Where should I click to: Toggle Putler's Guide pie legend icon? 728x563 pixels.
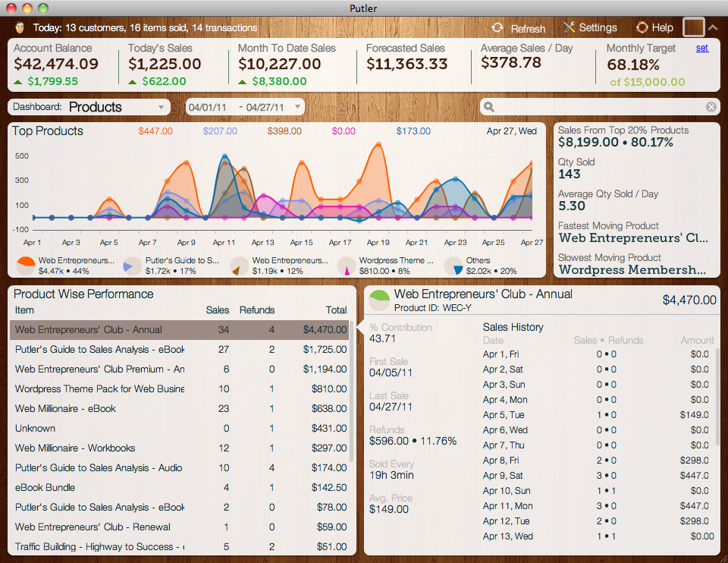click(x=133, y=265)
